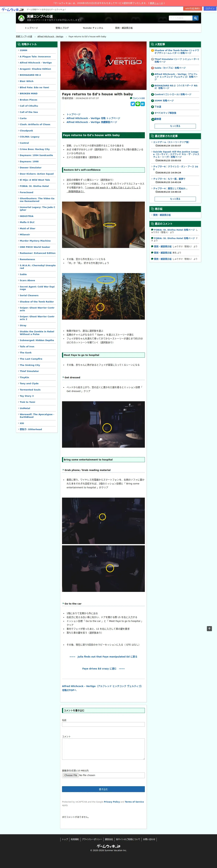Open Control in sidebar title list

24,143
